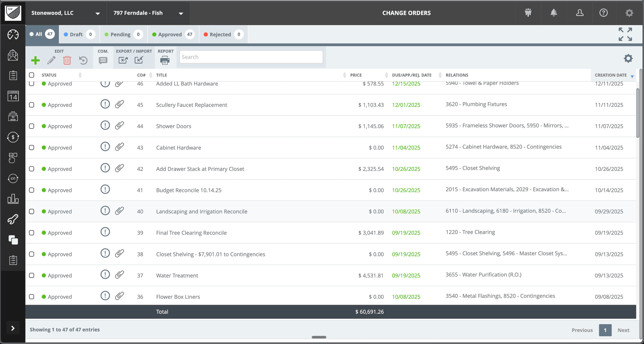Select the Change Orders CO icon in sidebar
644x344 pixels.
[13, 178]
